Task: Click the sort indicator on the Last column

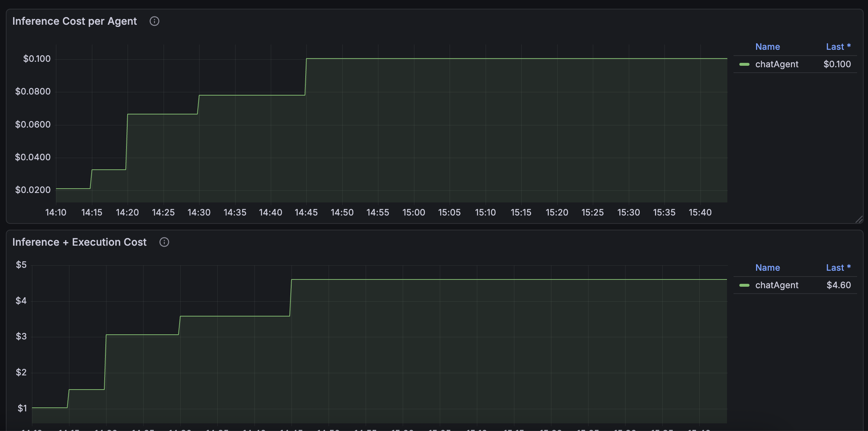Action: (x=849, y=47)
